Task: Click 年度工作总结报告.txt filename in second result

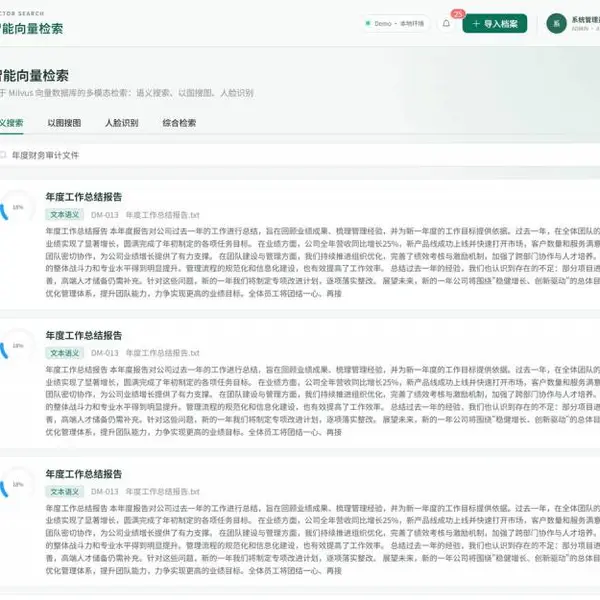Action: (163, 353)
